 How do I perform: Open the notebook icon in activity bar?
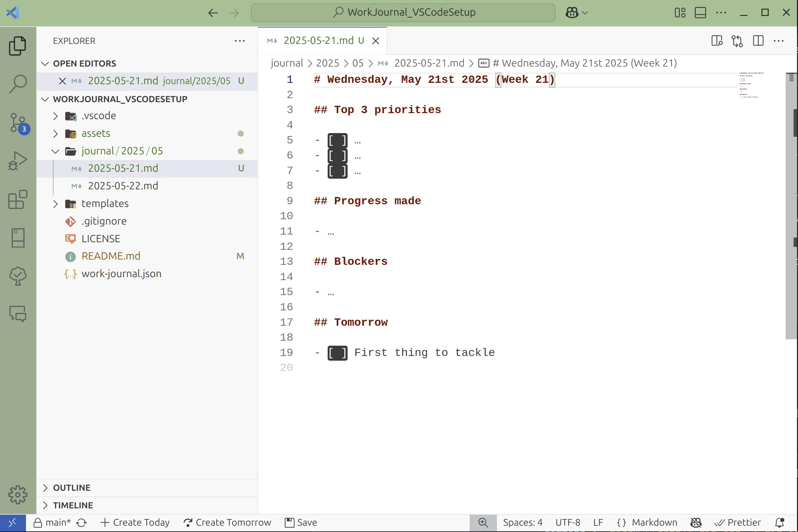[18, 238]
